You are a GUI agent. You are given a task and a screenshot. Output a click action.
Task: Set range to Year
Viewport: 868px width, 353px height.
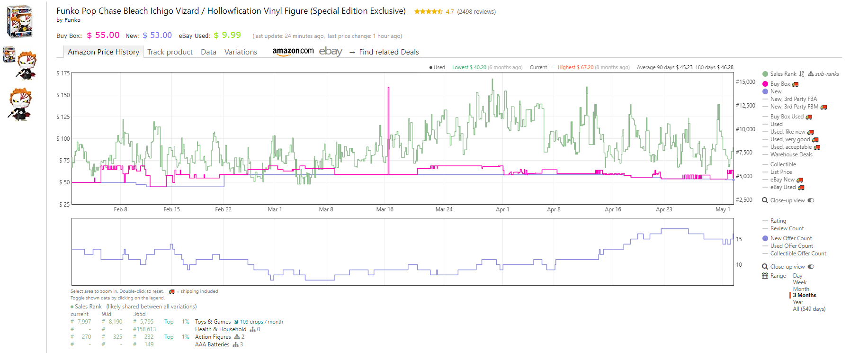click(x=798, y=302)
